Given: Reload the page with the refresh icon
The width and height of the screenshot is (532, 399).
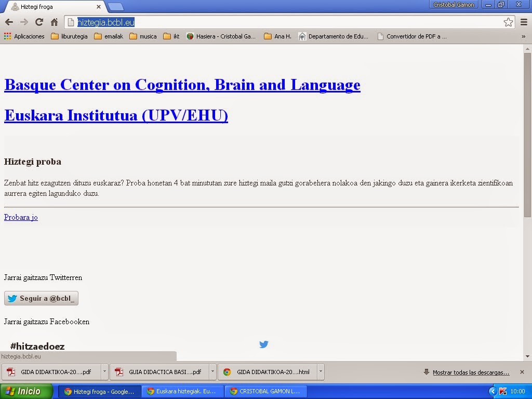Looking at the screenshot, I should [x=39, y=22].
